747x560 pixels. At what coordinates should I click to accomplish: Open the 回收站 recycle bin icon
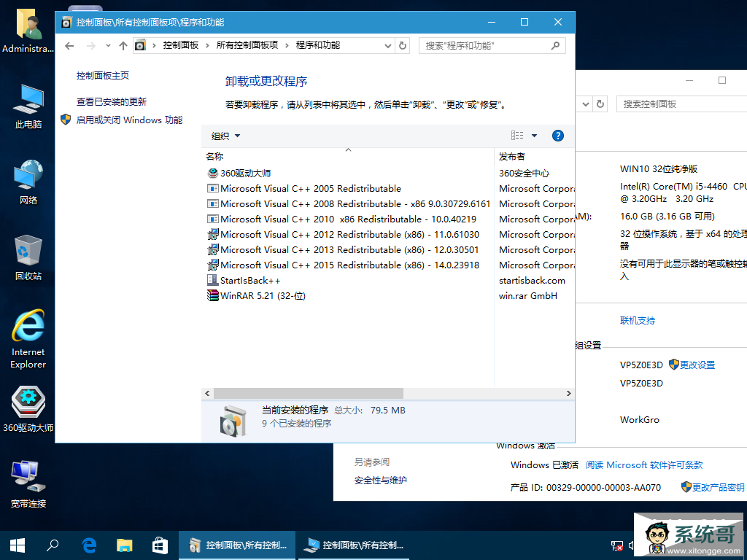click(x=28, y=257)
